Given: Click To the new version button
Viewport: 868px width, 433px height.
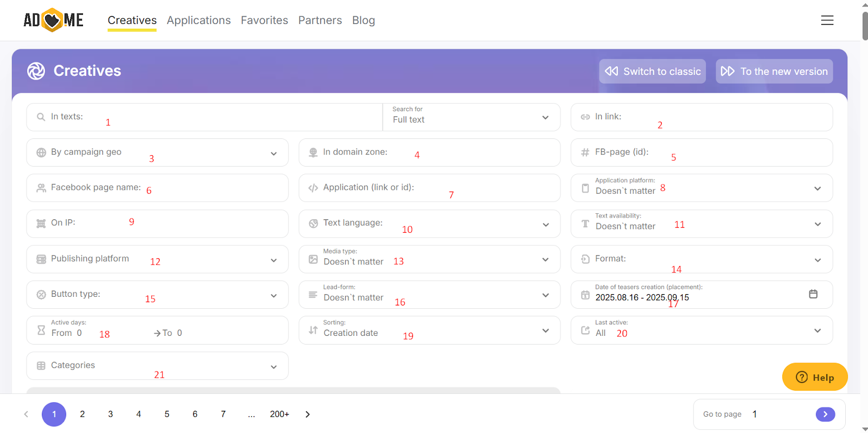Looking at the screenshot, I should click(774, 72).
